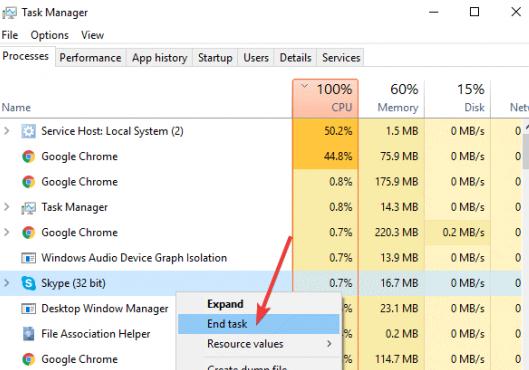Switch to the Details tab
This screenshot has height=370, width=529.
coord(296,58)
